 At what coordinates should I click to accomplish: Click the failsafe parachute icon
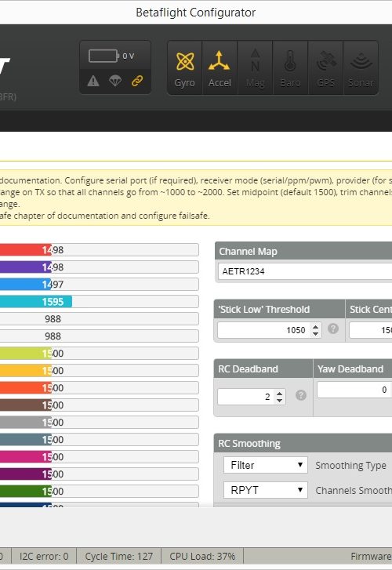115,81
